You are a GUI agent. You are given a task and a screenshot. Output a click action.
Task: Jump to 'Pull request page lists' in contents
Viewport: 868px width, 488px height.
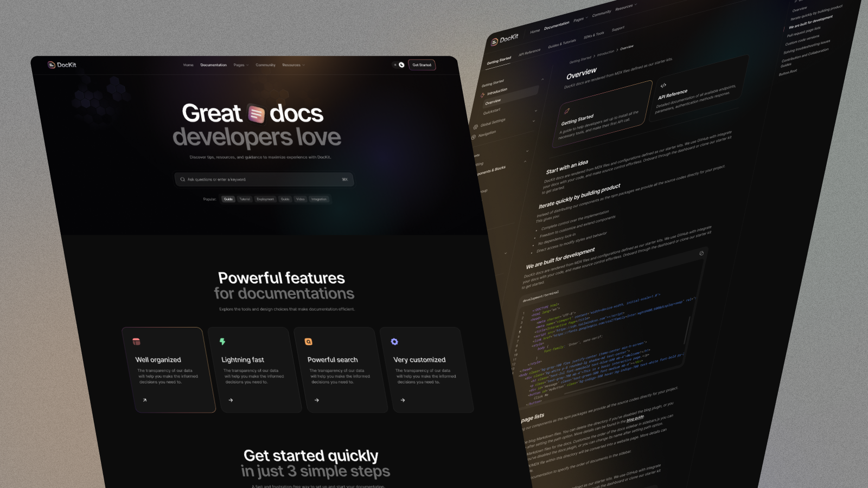click(x=803, y=32)
